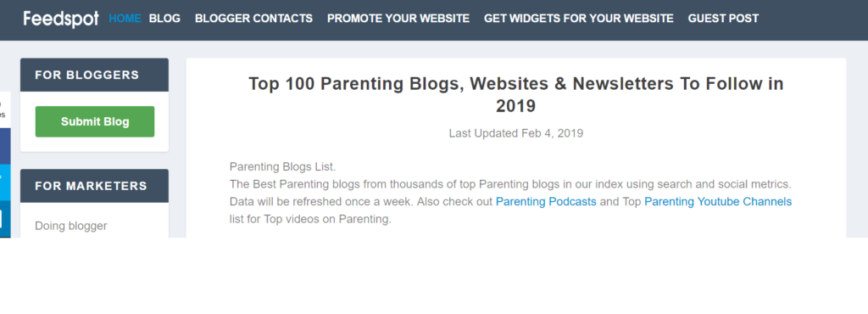Image resolution: width=868 pixels, height=314 pixels.
Task: Open the GUEST POST menu item
Action: point(723,19)
